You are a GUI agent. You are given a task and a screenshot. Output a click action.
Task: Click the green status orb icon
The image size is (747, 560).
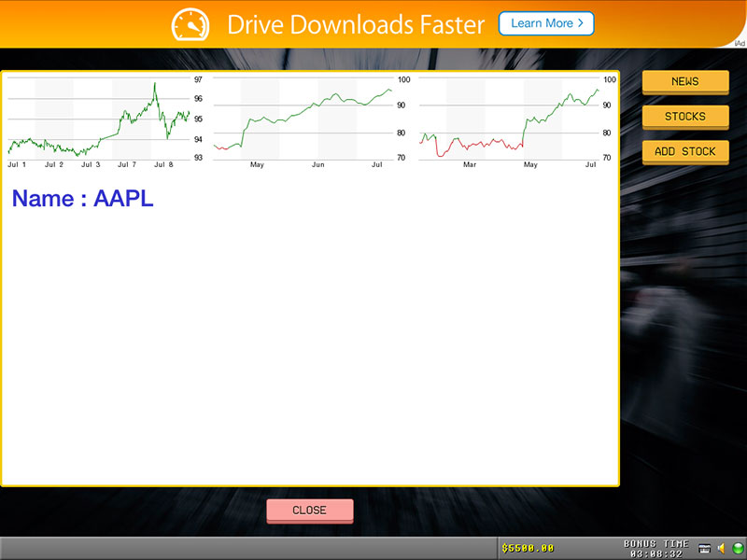(x=738, y=549)
